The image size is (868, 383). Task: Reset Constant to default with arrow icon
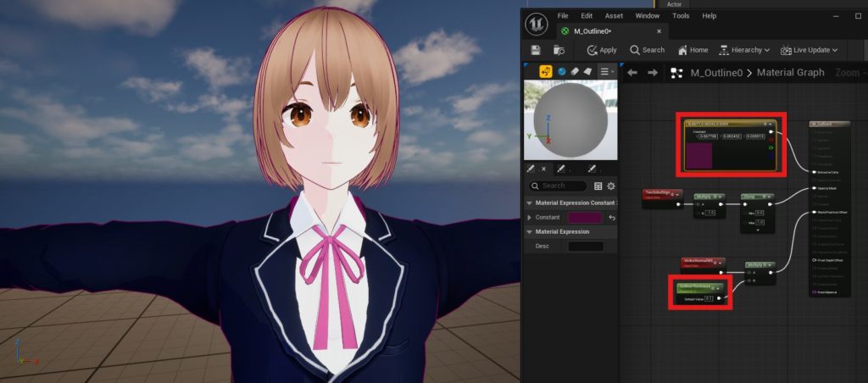612,218
